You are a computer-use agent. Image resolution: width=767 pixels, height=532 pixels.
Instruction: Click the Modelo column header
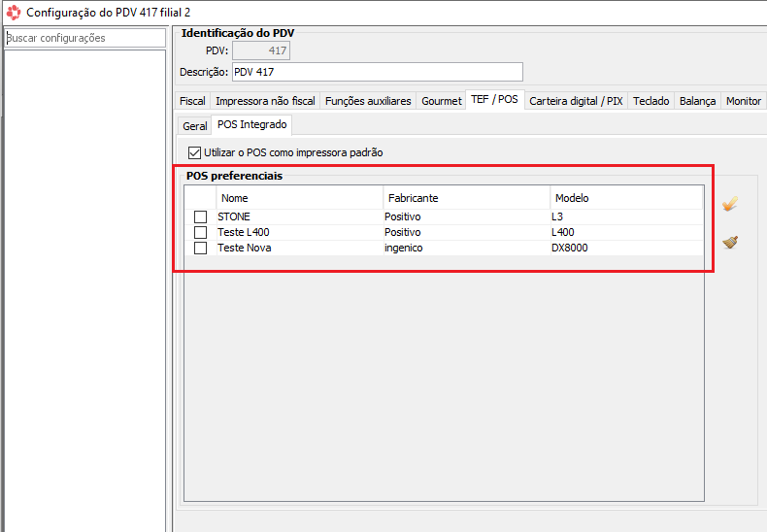[x=626, y=198]
